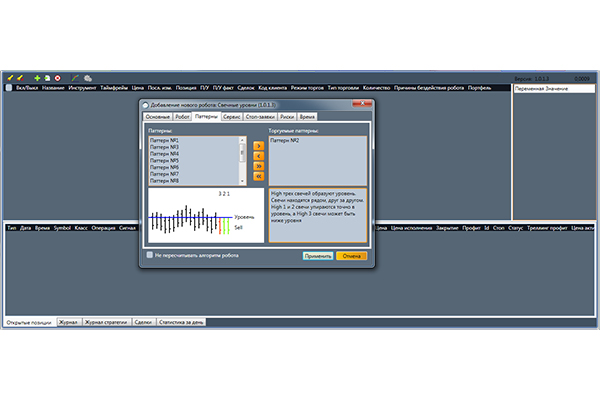Screen dimensions: 600x400
Task: Select Паттерн №5 in patterns list
Action: click(164, 160)
